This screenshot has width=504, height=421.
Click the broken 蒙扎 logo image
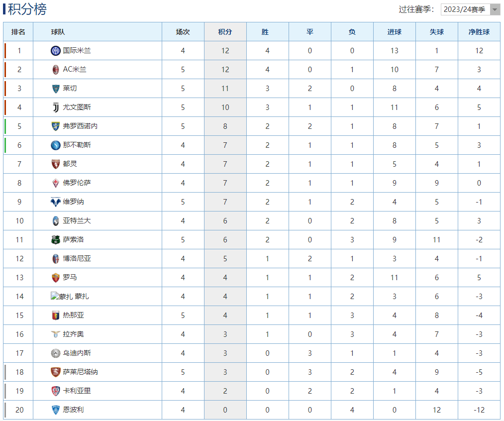tap(62, 297)
